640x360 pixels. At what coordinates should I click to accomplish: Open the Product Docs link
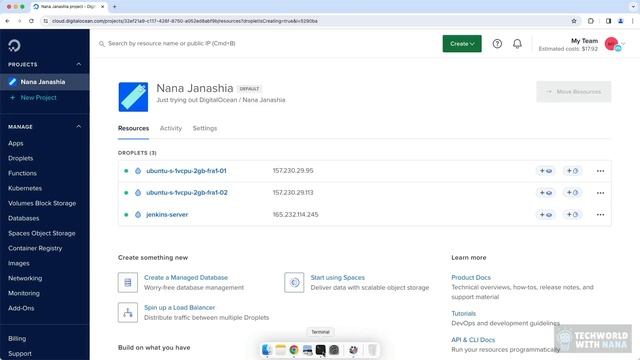click(x=471, y=278)
